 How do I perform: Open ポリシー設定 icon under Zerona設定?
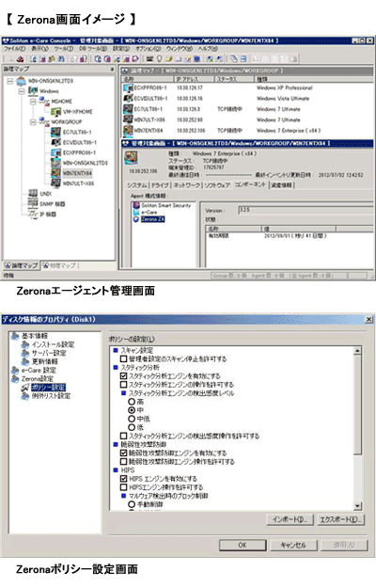click(25, 388)
